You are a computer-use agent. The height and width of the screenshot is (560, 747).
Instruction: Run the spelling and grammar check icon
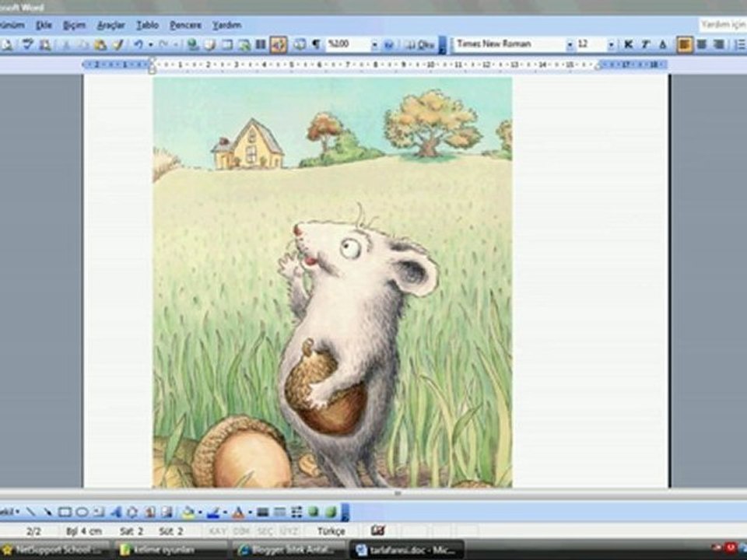[27, 44]
